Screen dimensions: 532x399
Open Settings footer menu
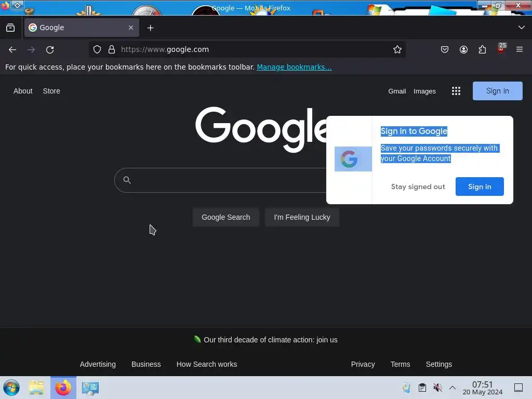pyautogui.click(x=438, y=364)
